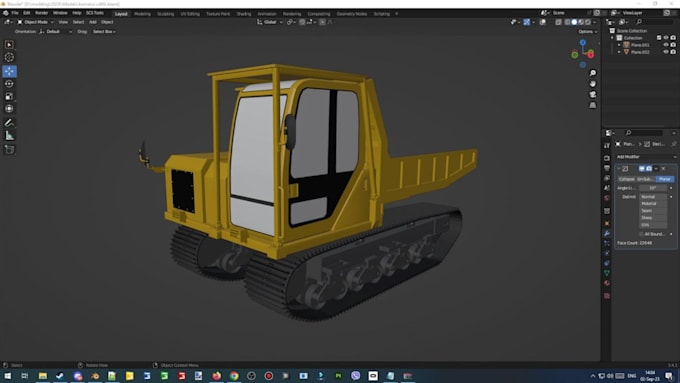Pick the Measure tool
680x383 pixels.
coord(9,136)
